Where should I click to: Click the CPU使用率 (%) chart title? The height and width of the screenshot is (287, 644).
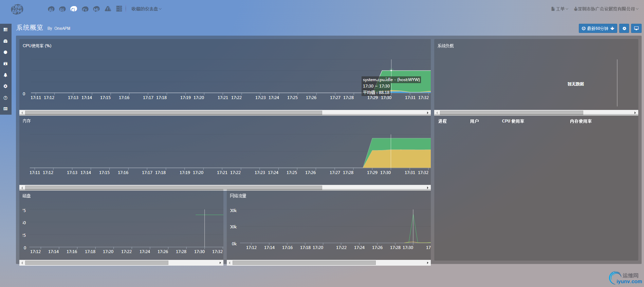[37, 46]
